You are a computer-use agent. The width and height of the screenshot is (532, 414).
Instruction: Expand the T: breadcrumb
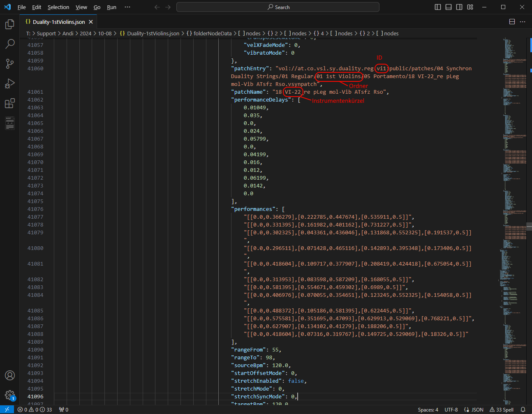pos(28,33)
